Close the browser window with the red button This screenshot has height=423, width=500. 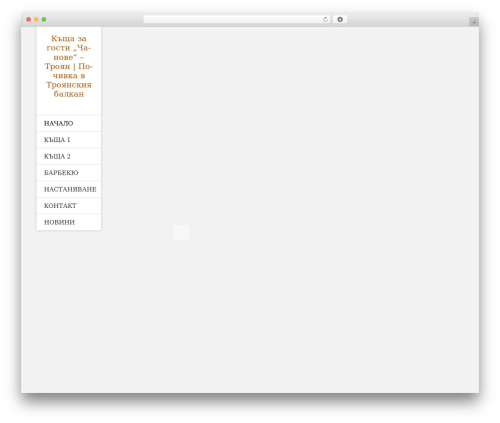click(29, 19)
